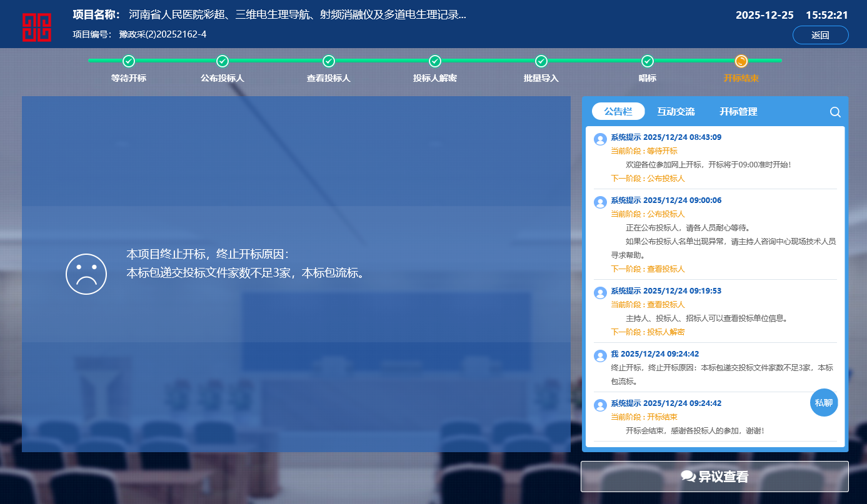Click the 等待开标 step checkmark icon
867x504 pixels.
(x=129, y=61)
